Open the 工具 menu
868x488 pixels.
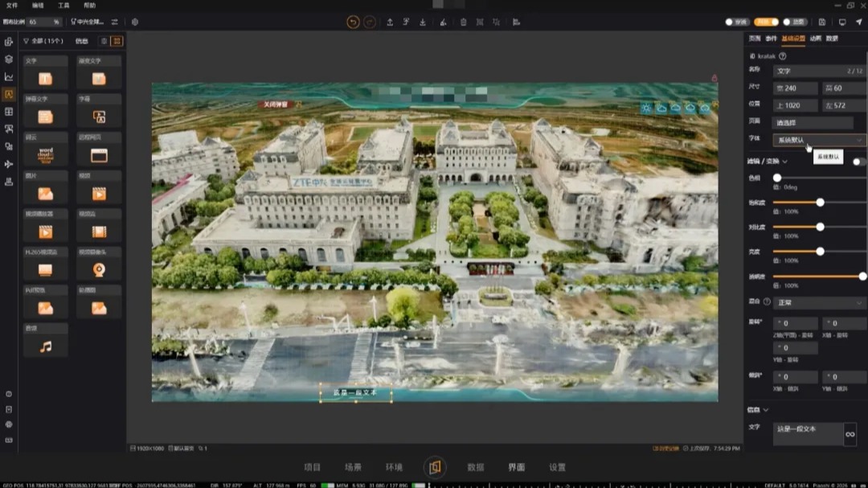click(63, 5)
